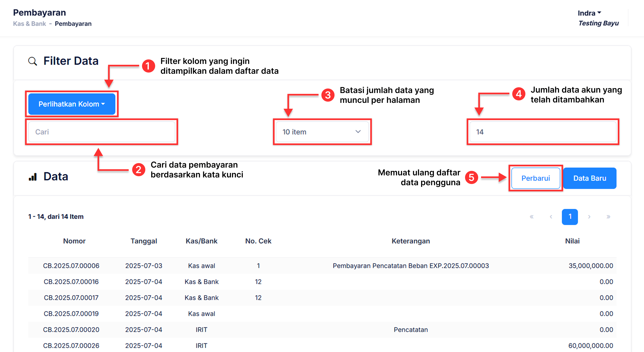The width and height of the screenshot is (644, 352).
Task: Click the Kas & Bank breadcrumb
Action: [30, 24]
